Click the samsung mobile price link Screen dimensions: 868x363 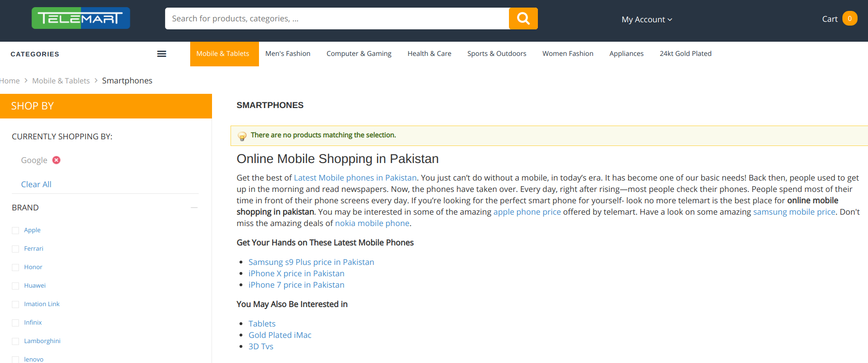(794, 212)
